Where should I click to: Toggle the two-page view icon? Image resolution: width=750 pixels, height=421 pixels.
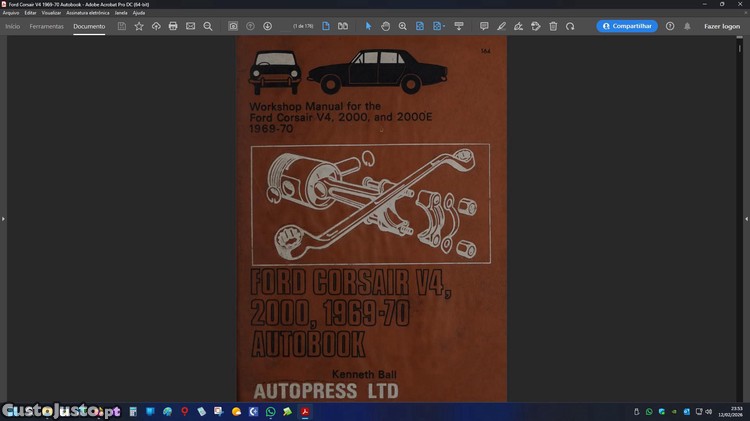coord(343,26)
